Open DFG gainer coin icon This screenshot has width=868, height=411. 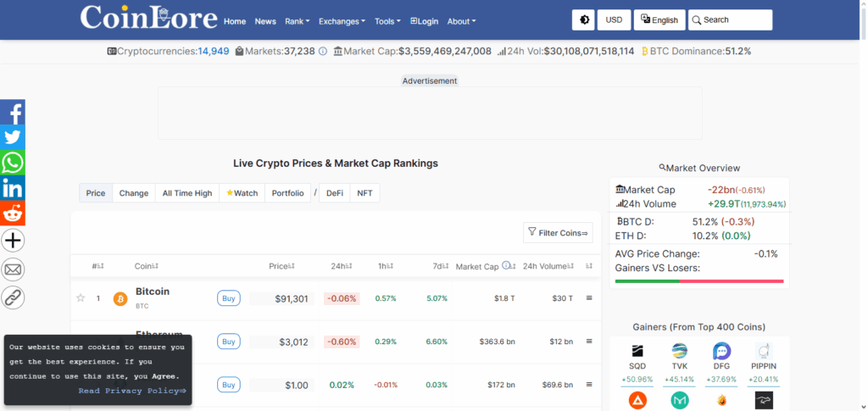722,351
